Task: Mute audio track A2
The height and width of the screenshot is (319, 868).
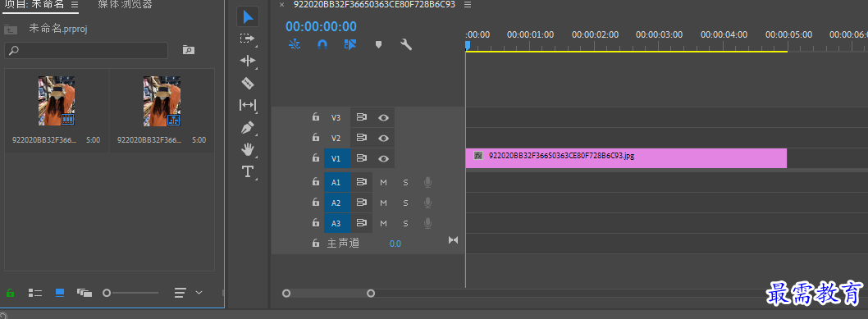Action: (384, 203)
